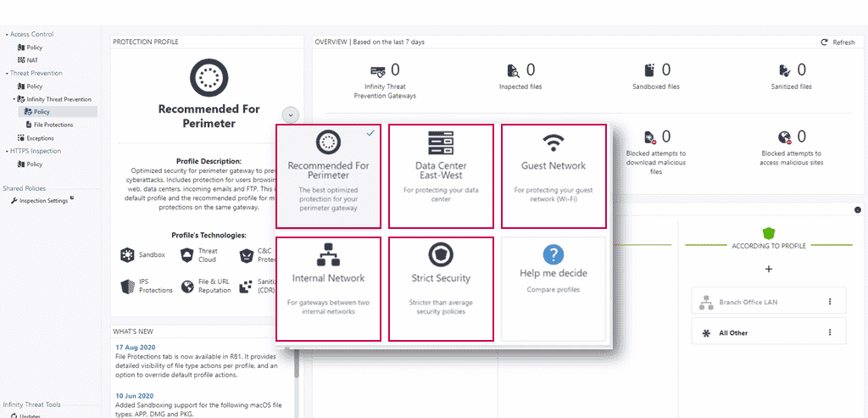Click the Sanitization (CDR) technology icon
Screen dimensions: 868x418
click(247, 287)
